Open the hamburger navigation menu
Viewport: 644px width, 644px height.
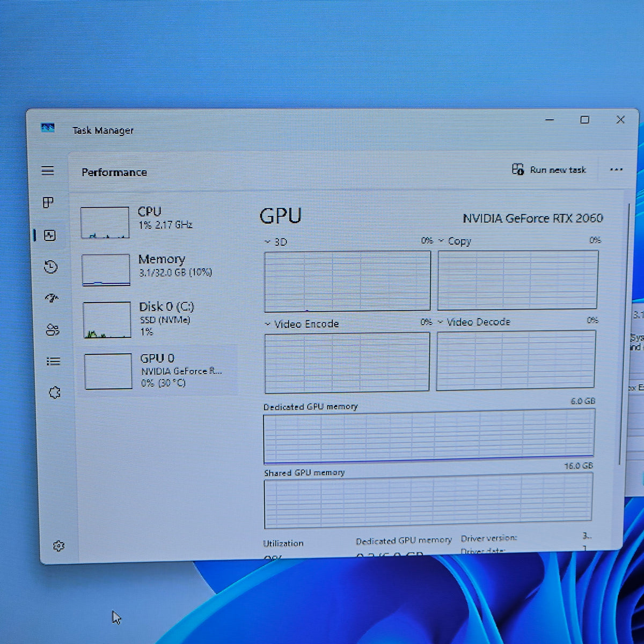(48, 171)
